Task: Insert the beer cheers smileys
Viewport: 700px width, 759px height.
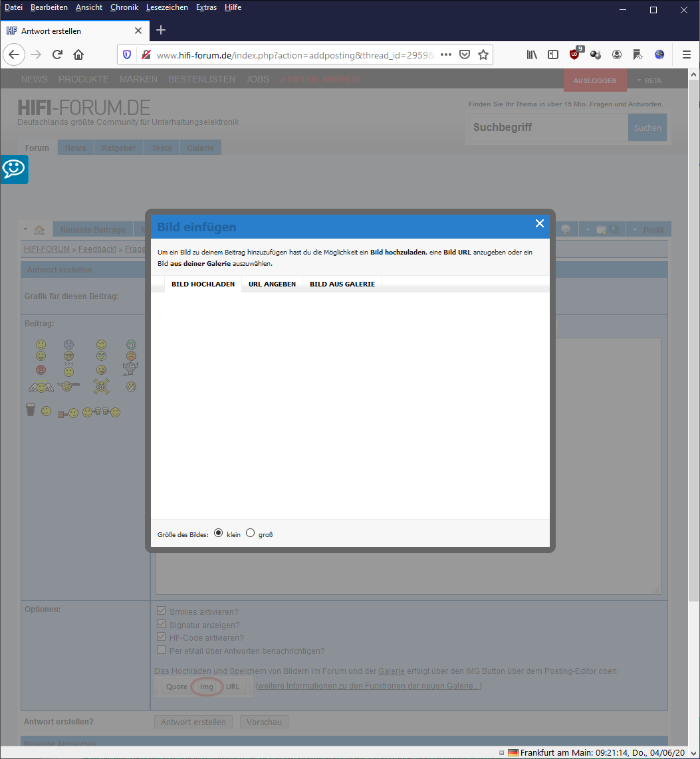Action: click(x=101, y=412)
